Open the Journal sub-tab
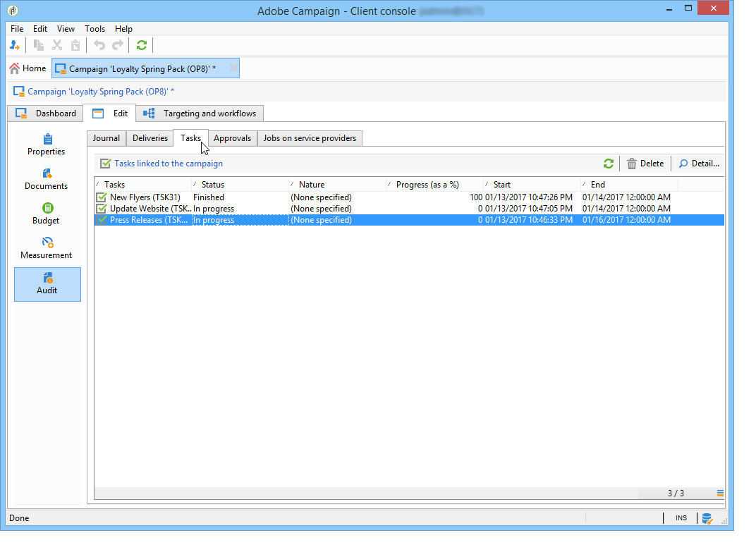This screenshot has height=552, width=756. point(106,138)
